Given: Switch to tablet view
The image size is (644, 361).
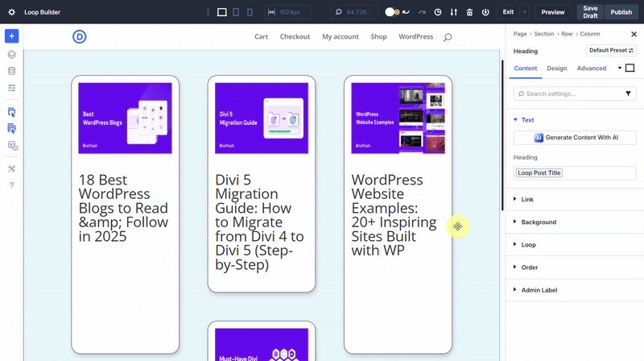Looking at the screenshot, I should click(x=236, y=12).
